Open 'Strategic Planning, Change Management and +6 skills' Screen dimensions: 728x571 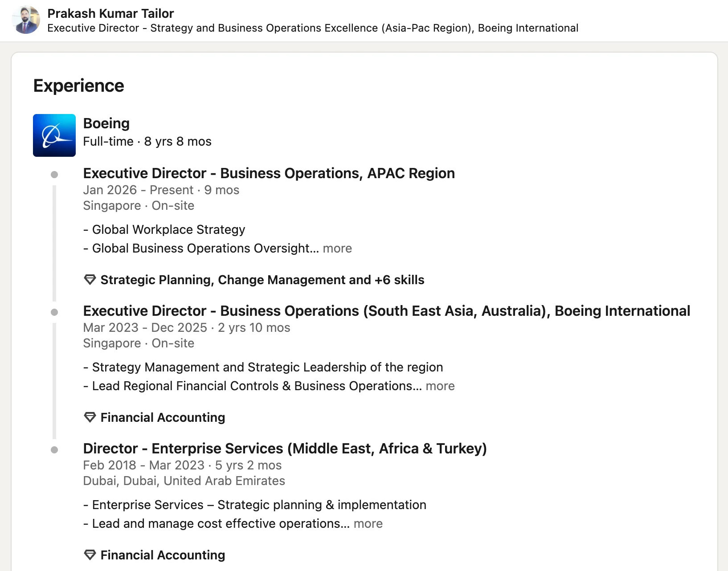(x=262, y=280)
